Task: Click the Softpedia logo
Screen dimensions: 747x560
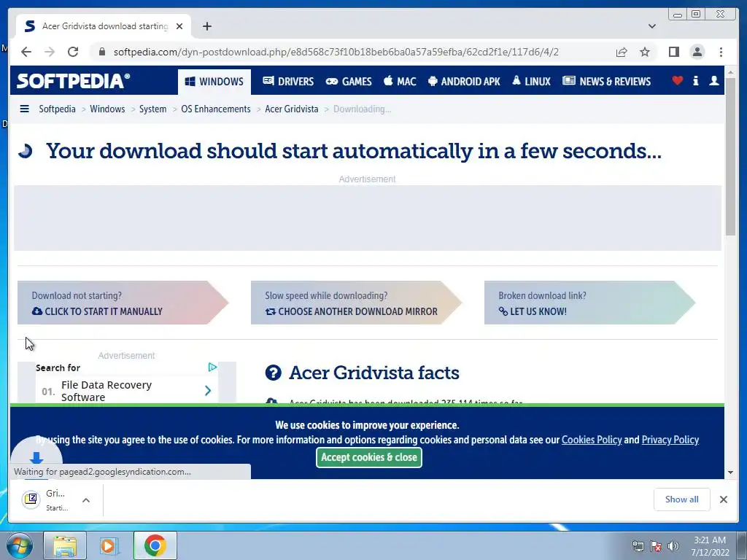Action: (x=73, y=81)
